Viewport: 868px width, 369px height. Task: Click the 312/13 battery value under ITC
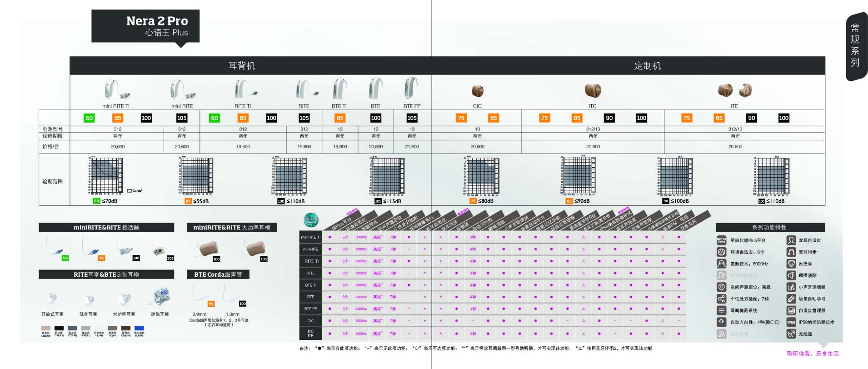point(593,129)
